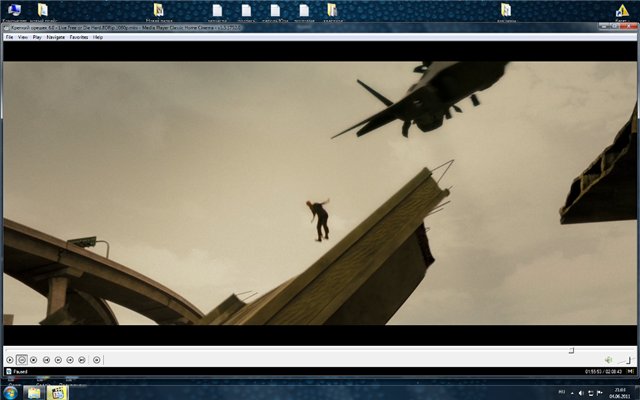
Task: Open the Favorites menu
Action: tap(79, 37)
